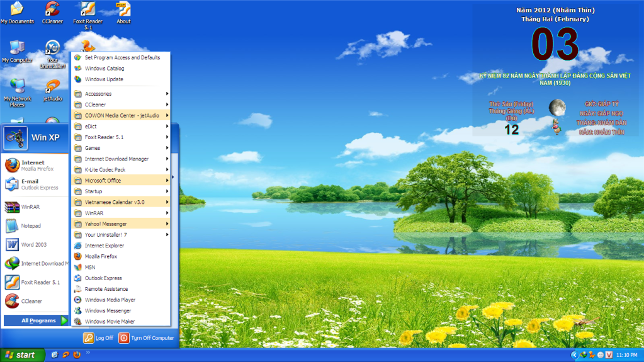The width and height of the screenshot is (644, 362).
Task: Launch Internet Download Manager from recent list
Action: click(x=35, y=263)
